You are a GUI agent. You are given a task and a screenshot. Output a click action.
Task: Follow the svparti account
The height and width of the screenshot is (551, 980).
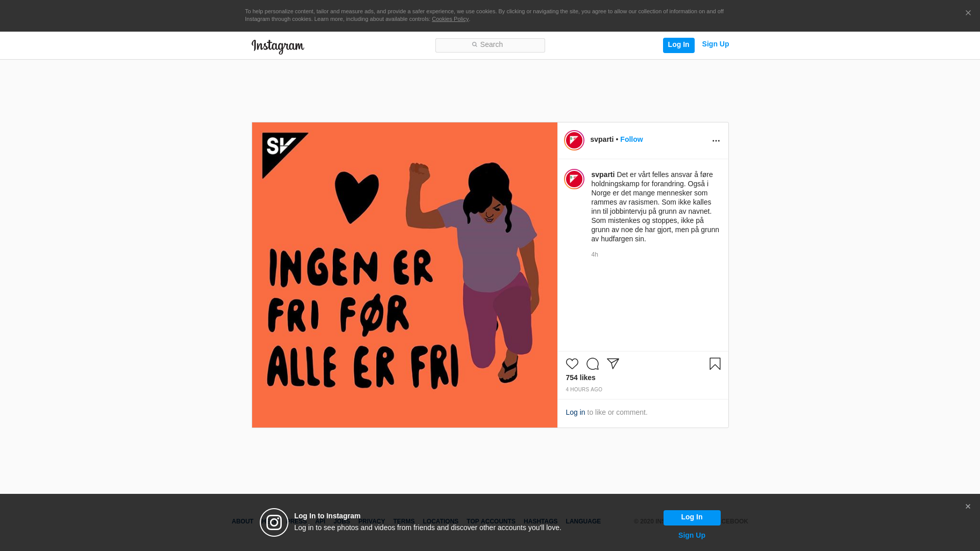631,139
